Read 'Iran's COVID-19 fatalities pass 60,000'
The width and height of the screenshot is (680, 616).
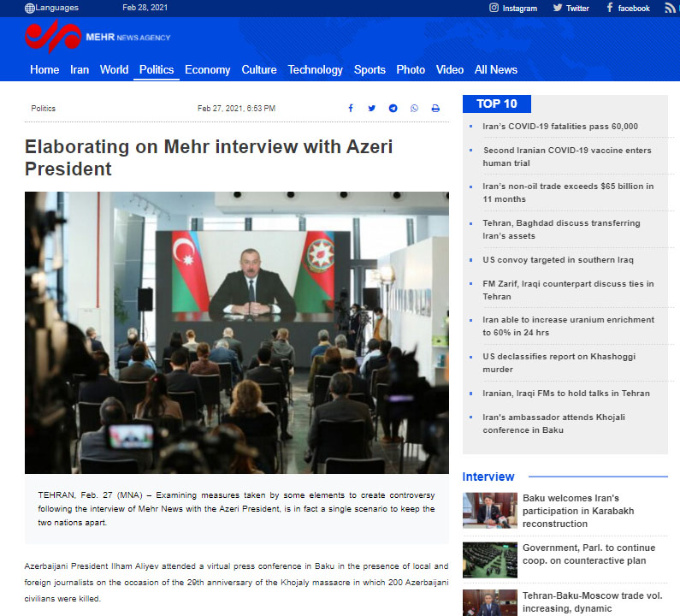coord(560,127)
